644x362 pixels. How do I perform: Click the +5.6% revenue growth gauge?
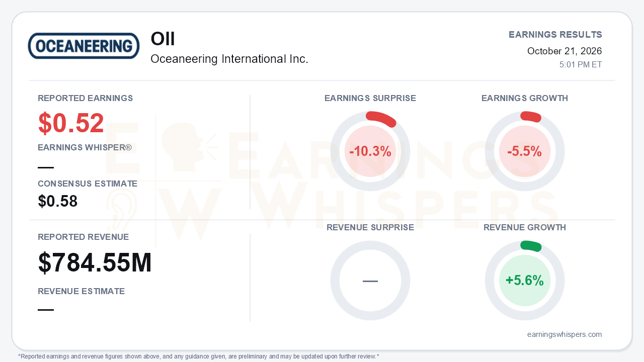coord(525,281)
